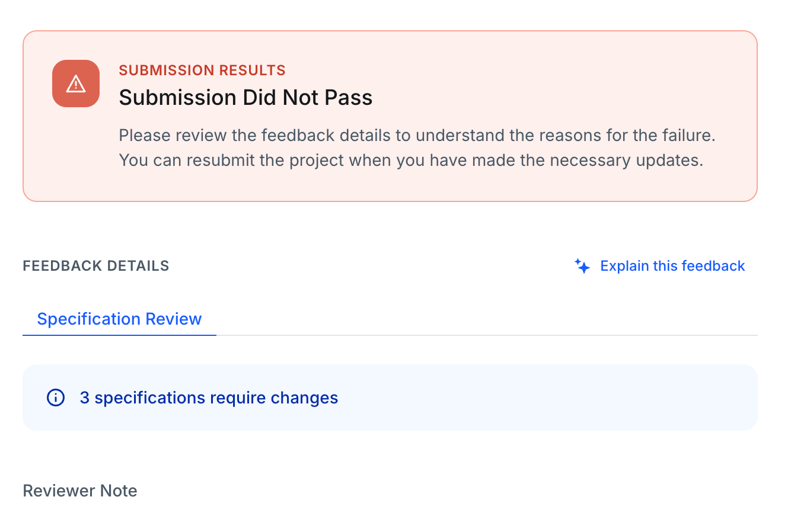The width and height of the screenshot is (791, 532).
Task: Open the Explain this feedback link
Action: click(x=672, y=266)
